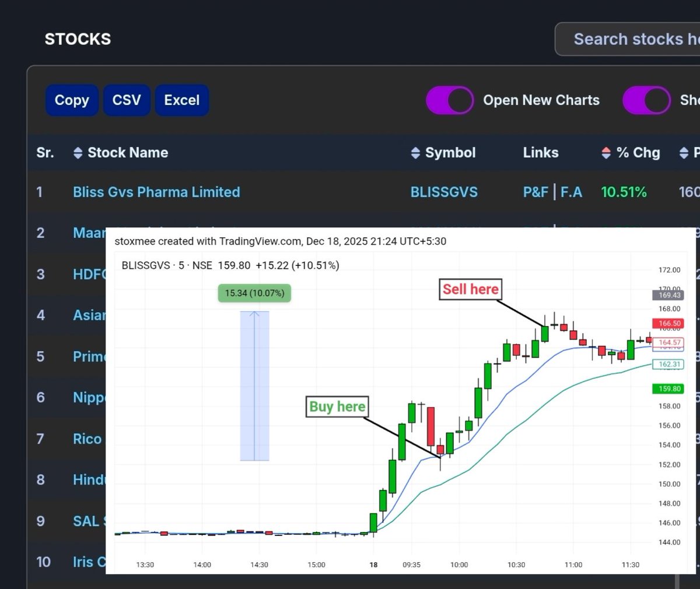Click the Copy button

click(x=72, y=100)
